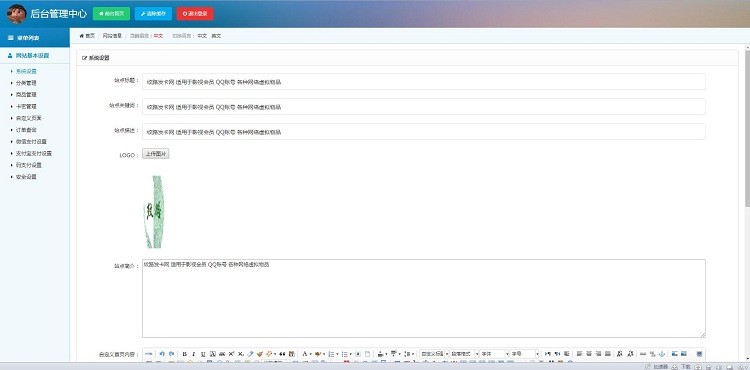Click the uploaded LOGO image thumbnail
This screenshot has width=750, height=370.
click(x=154, y=212)
